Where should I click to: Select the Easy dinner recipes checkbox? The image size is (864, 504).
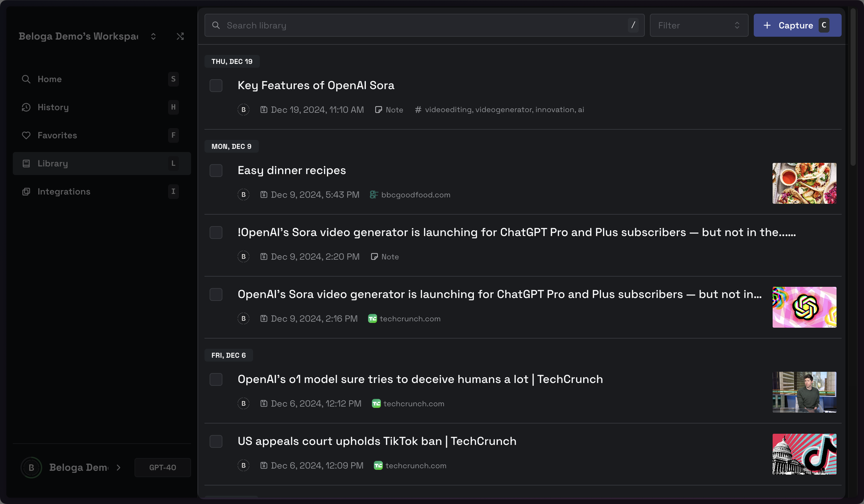point(216,171)
